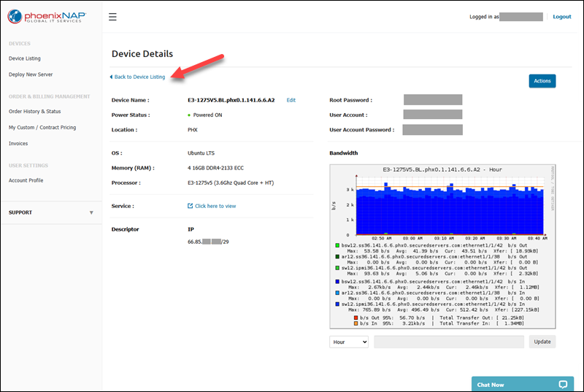Open Device Listing in sidebar
584x392 pixels.
(25, 58)
